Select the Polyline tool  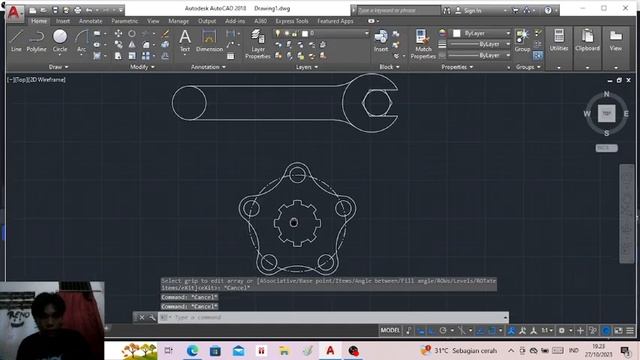coord(36,40)
